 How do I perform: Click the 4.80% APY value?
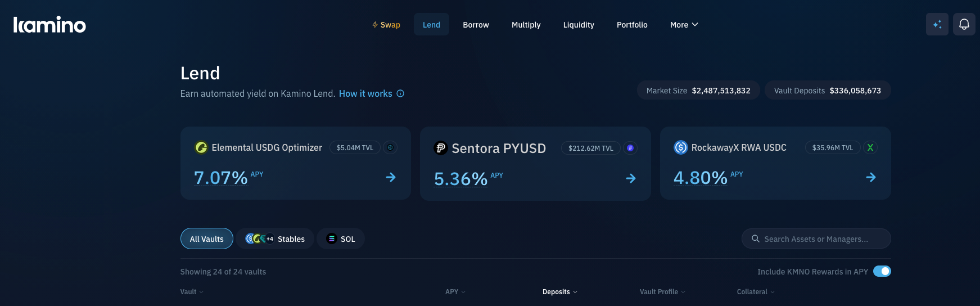tap(701, 178)
